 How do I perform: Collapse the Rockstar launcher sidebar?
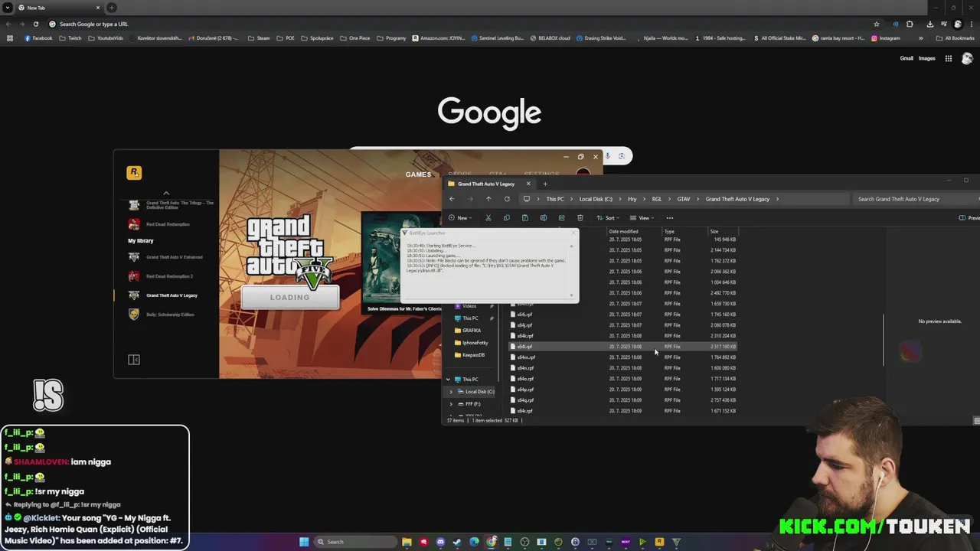pyautogui.click(x=134, y=360)
